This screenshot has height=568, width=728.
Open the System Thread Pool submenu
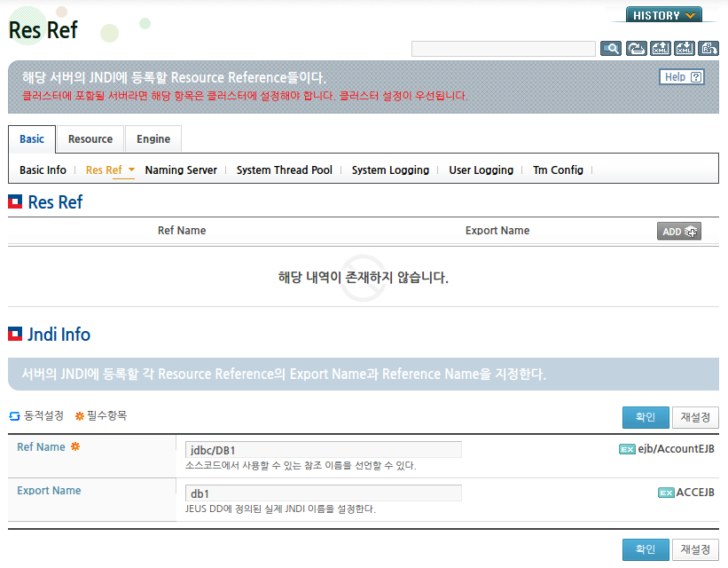284,170
